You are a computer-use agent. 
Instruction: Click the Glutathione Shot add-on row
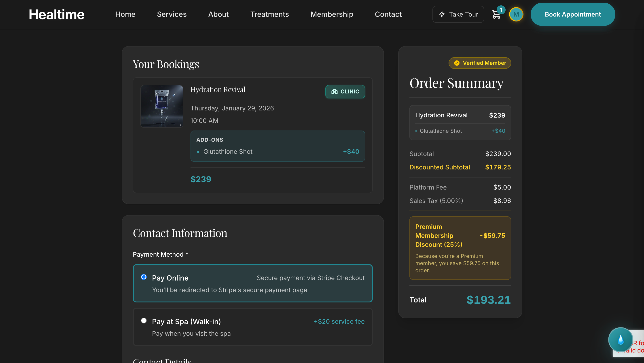tap(278, 151)
